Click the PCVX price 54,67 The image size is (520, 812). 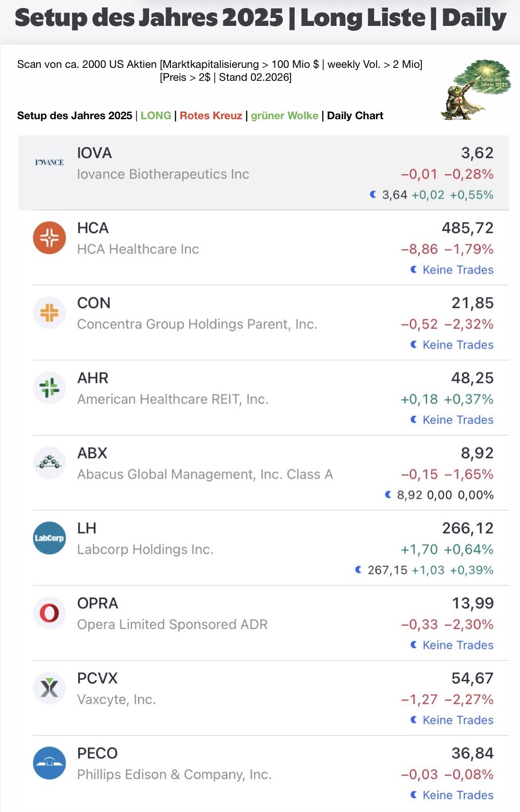coord(472,679)
